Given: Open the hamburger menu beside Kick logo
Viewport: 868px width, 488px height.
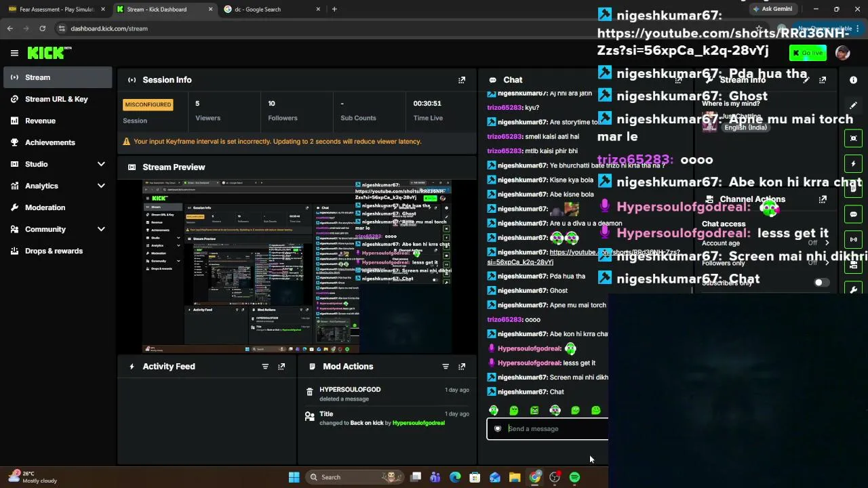Looking at the screenshot, I should click(x=14, y=53).
